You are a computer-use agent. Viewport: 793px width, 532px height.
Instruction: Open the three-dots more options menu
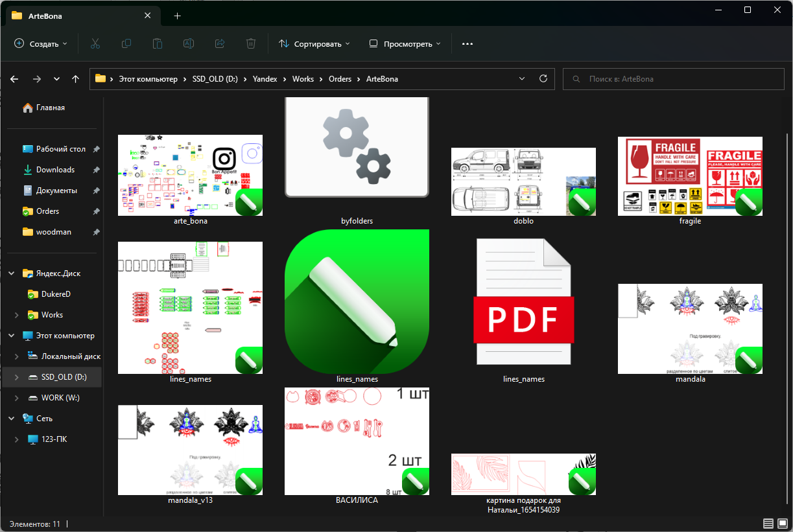(468, 43)
